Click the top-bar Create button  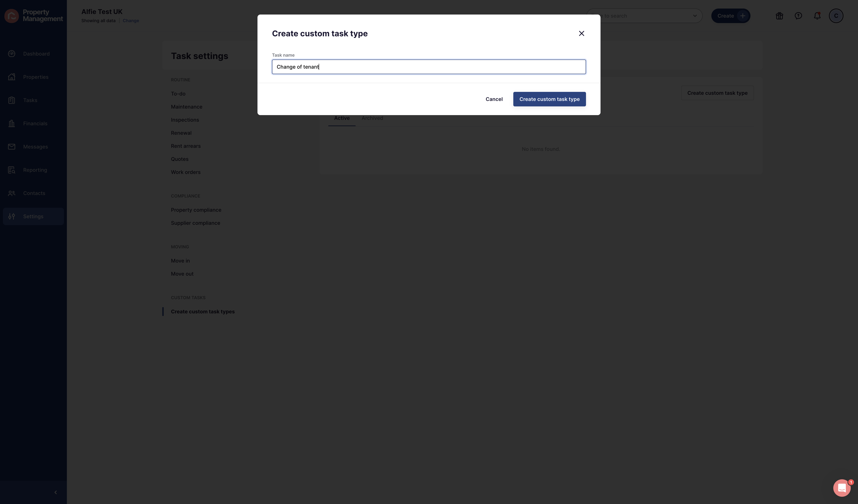coord(730,16)
